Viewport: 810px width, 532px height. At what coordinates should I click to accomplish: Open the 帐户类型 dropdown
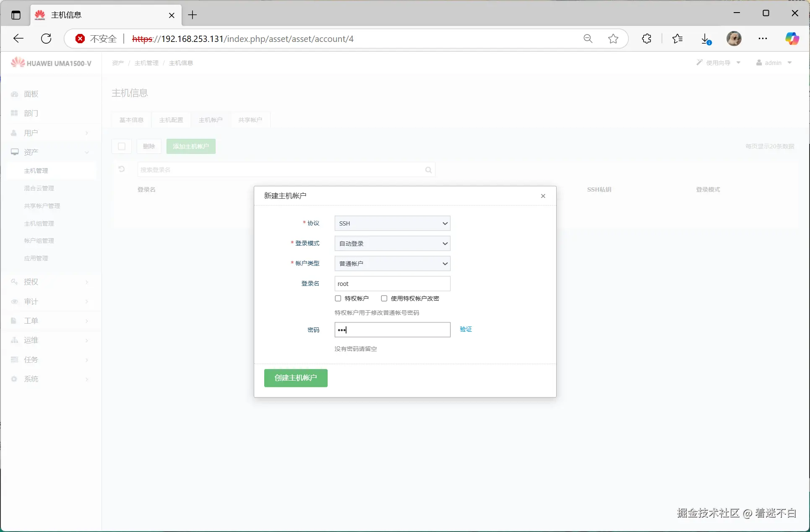(392, 264)
